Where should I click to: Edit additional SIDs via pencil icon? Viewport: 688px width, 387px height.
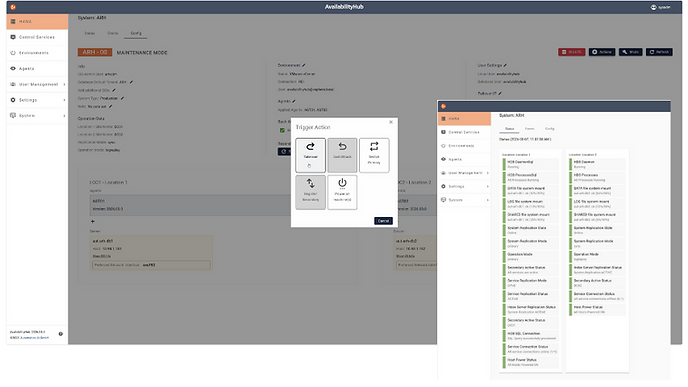(x=114, y=90)
